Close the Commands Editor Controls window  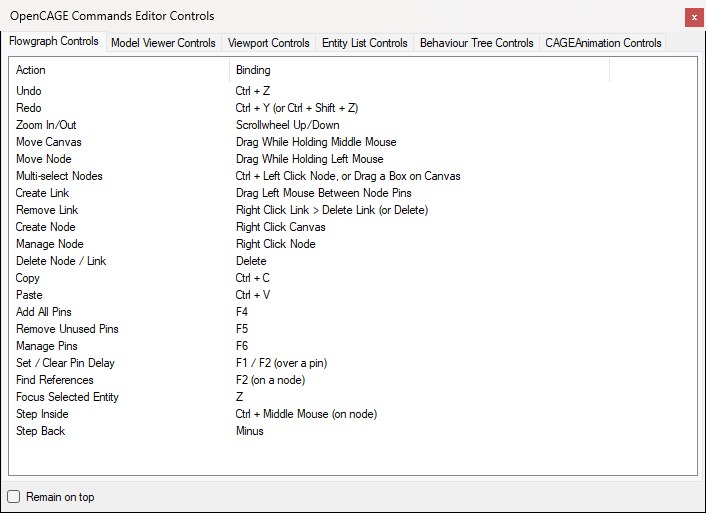tap(694, 18)
